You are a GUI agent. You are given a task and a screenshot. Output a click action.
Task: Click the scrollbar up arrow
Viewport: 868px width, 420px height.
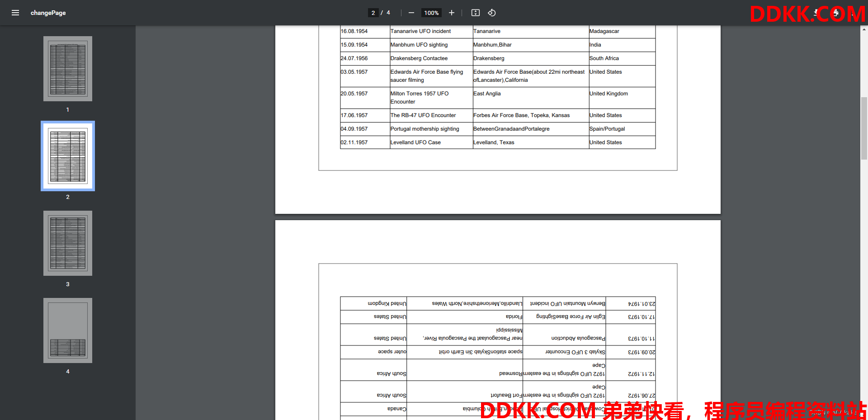[x=864, y=29]
